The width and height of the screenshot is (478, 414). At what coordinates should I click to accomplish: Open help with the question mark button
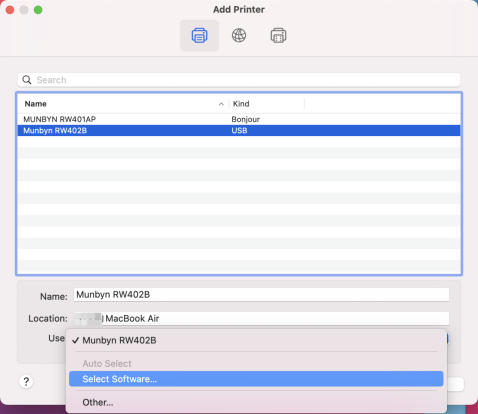click(26, 382)
